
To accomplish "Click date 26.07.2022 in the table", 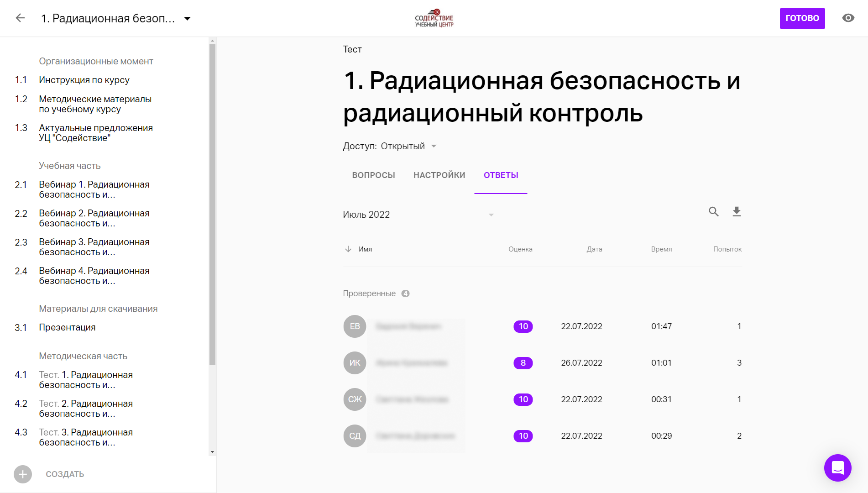I will 581,363.
